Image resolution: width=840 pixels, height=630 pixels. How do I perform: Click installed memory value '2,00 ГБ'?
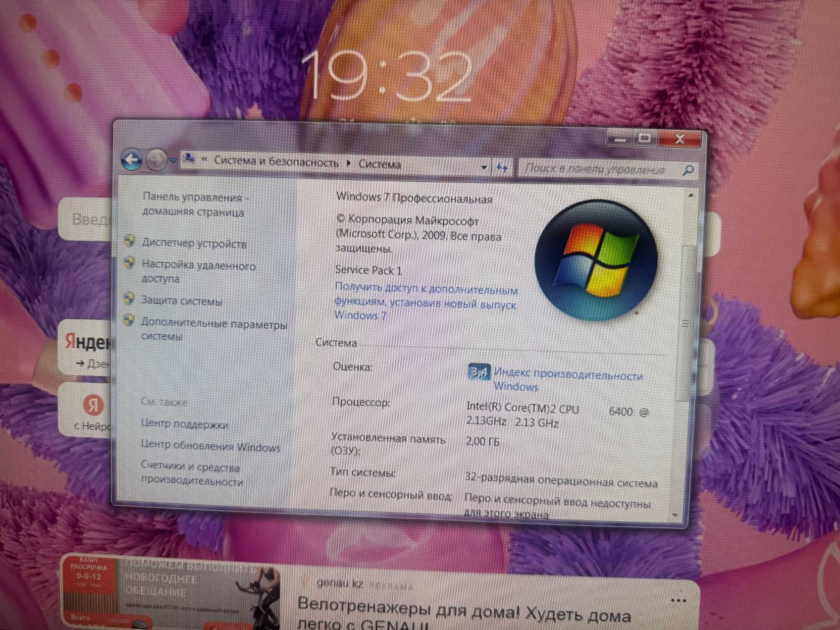coord(483,441)
